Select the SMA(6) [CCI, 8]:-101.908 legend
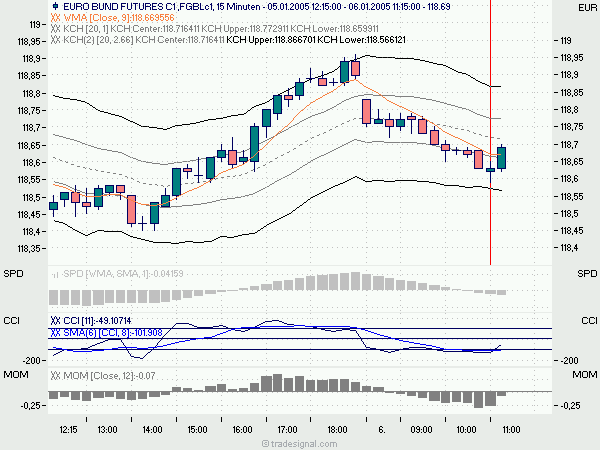This screenshot has height=450, width=600. (x=113, y=333)
